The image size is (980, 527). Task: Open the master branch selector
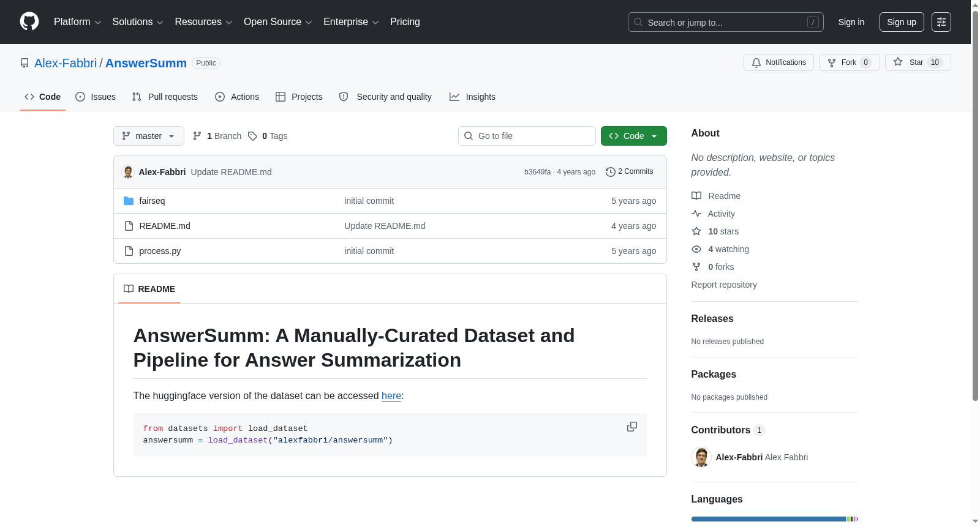149,136
